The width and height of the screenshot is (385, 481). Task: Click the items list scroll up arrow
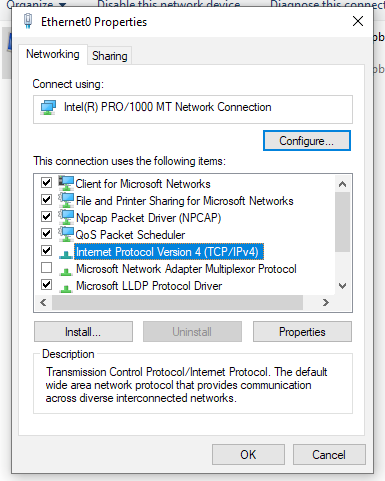pos(342,184)
